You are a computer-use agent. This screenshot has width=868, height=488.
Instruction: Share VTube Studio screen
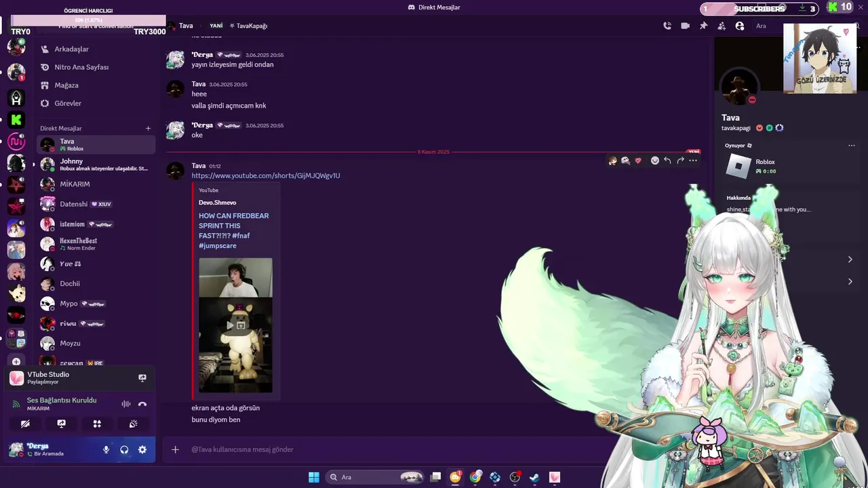tap(142, 378)
